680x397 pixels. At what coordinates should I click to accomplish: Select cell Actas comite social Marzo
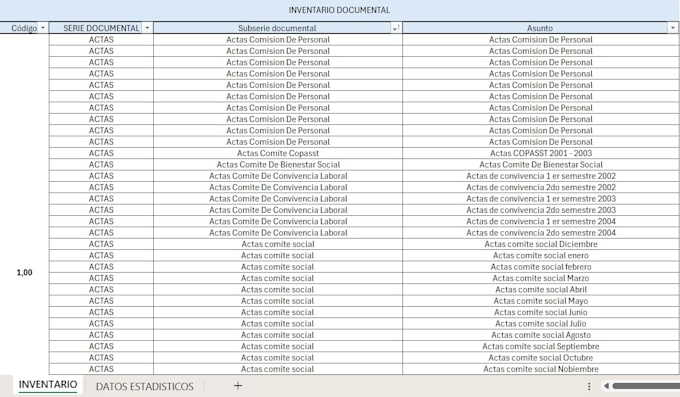[541, 278]
